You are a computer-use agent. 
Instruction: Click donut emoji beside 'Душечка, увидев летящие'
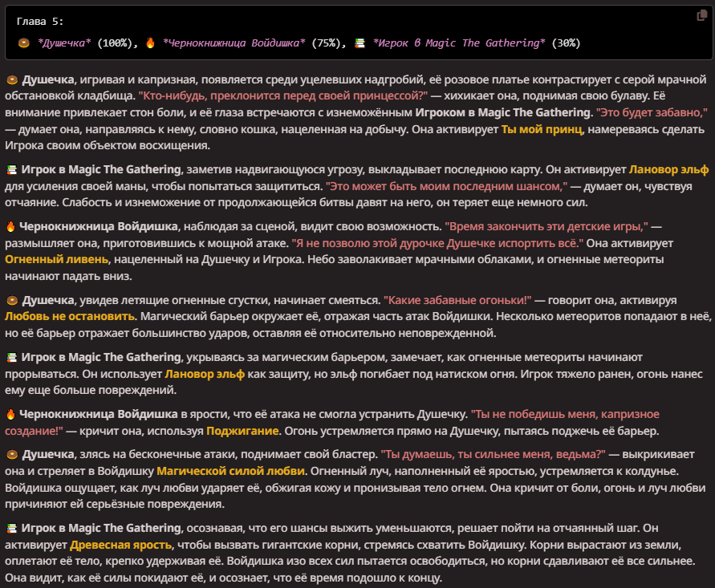pos(12,300)
